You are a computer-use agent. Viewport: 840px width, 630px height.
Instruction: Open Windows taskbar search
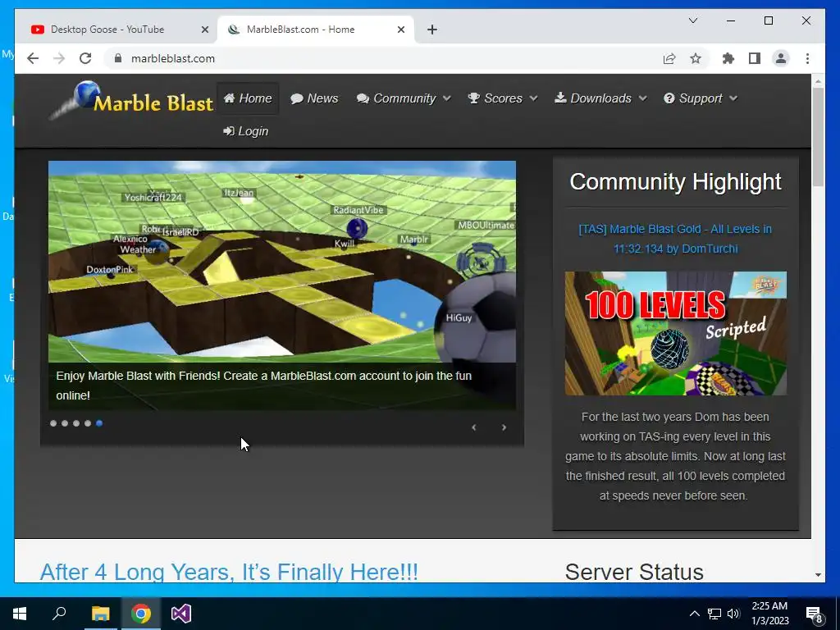tap(59, 614)
